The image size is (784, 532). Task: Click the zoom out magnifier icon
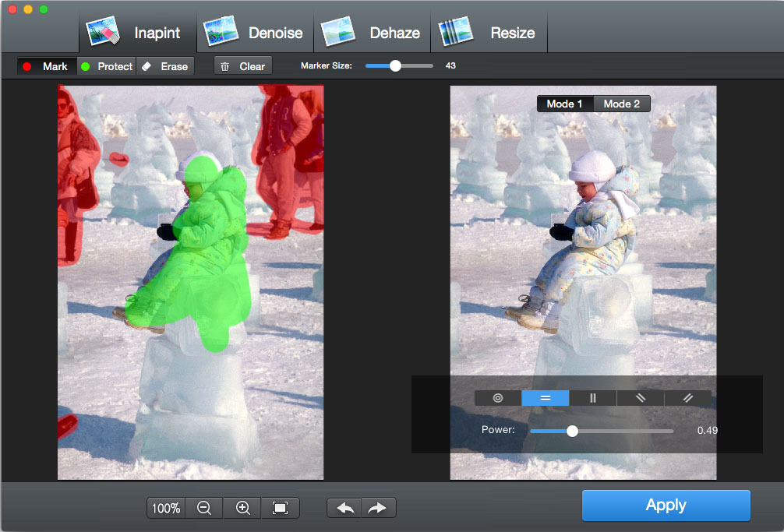pyautogui.click(x=204, y=508)
